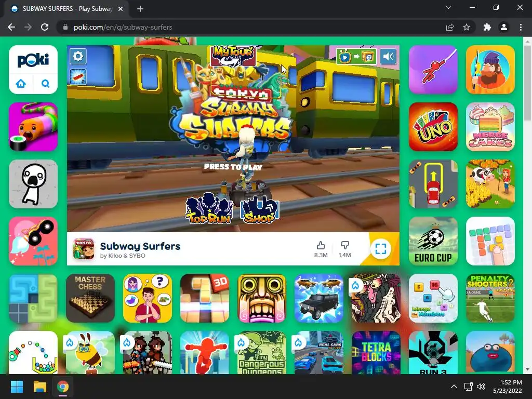Expand the tab search chevron
Viewport: 532px width, 399px height.
coord(448,7)
